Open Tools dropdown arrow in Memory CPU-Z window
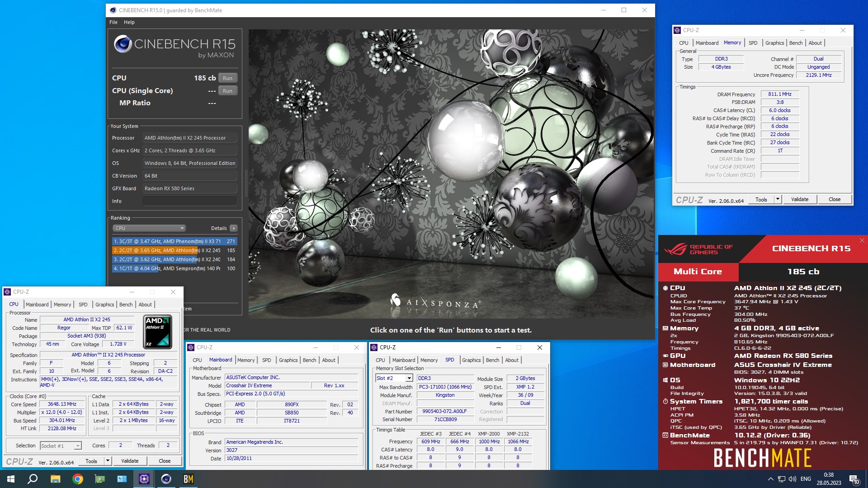Viewport: 868px width, 488px height. (x=778, y=199)
